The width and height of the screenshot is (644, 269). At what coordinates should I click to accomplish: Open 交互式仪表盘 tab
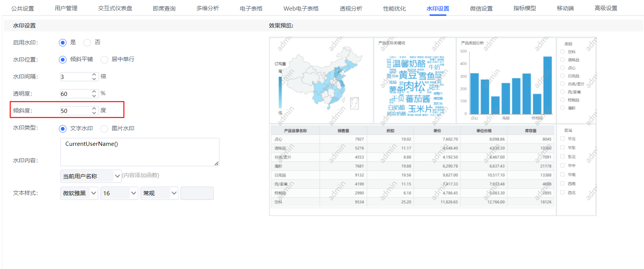pos(115,8)
